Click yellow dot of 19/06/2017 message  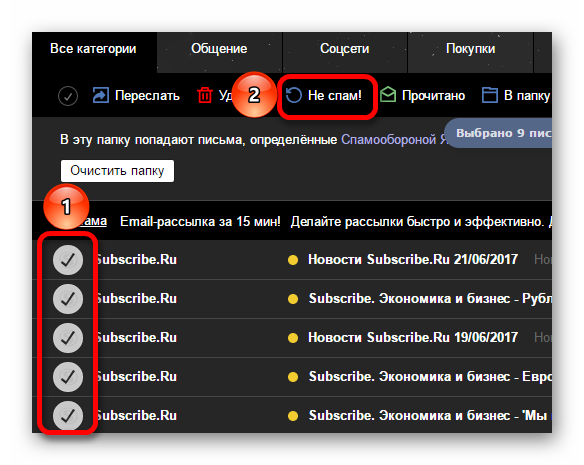tap(293, 338)
